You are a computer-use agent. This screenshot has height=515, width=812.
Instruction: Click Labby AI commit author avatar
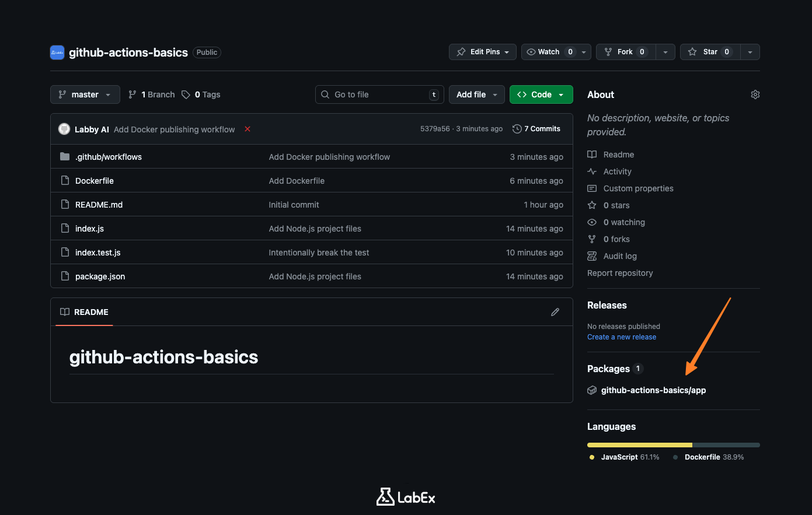64,129
